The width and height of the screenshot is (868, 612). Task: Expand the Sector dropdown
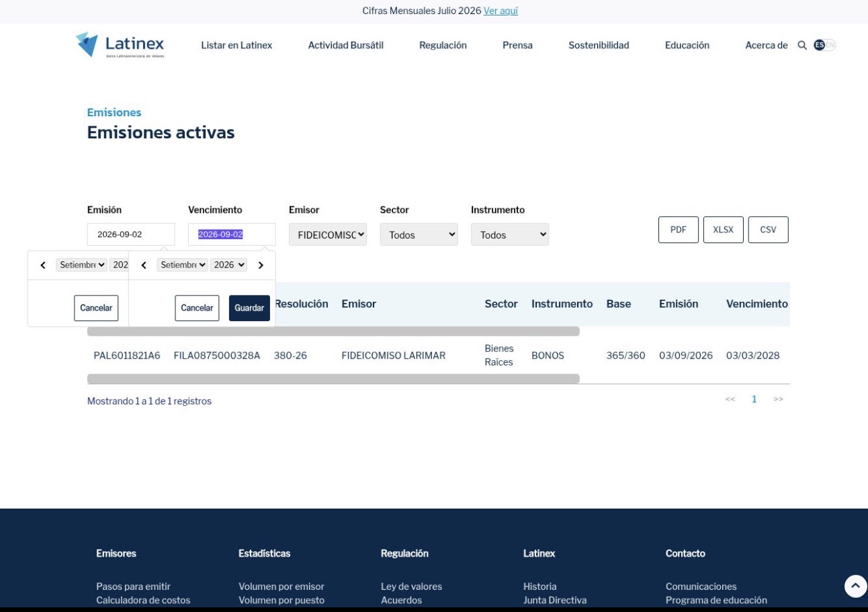(419, 234)
